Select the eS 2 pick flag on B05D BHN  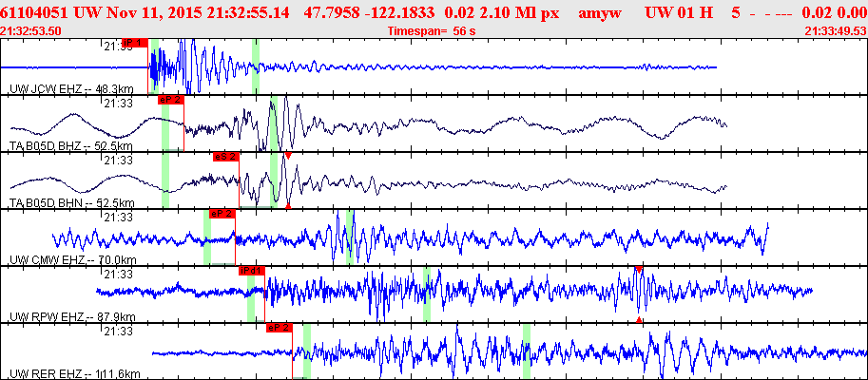tap(225, 157)
